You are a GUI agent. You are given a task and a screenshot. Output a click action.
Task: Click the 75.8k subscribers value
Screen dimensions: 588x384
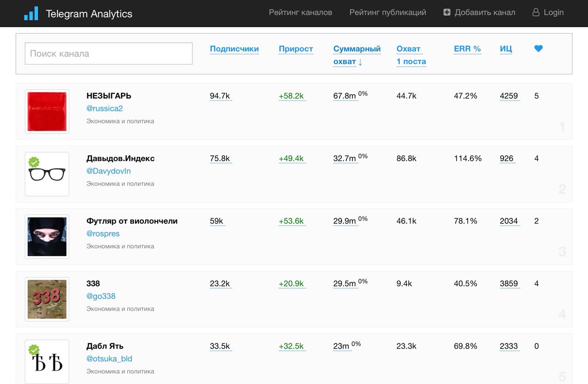tap(220, 158)
